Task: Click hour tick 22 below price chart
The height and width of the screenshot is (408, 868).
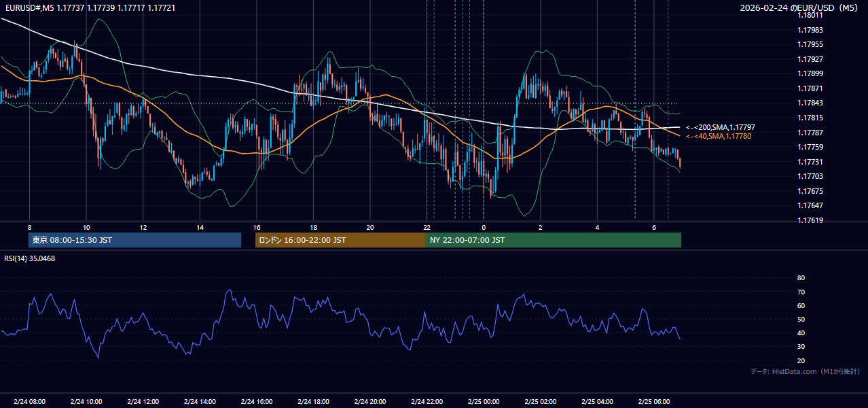Action: (x=427, y=227)
